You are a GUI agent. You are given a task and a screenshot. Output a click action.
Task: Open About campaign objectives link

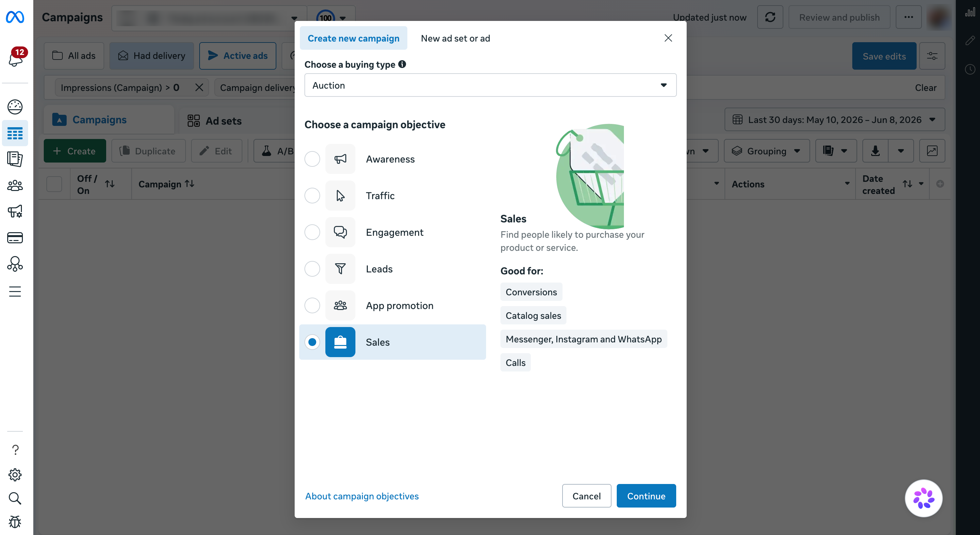[361, 496]
